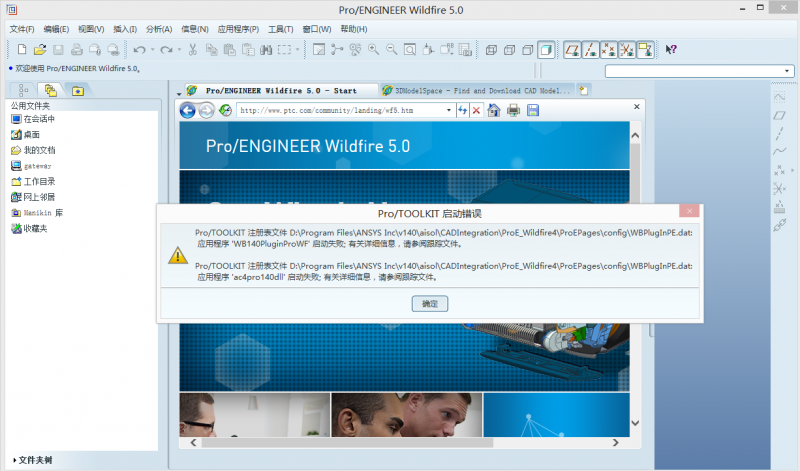
Task: Switch to the 3DModelSpace browser tab
Action: pos(478,91)
